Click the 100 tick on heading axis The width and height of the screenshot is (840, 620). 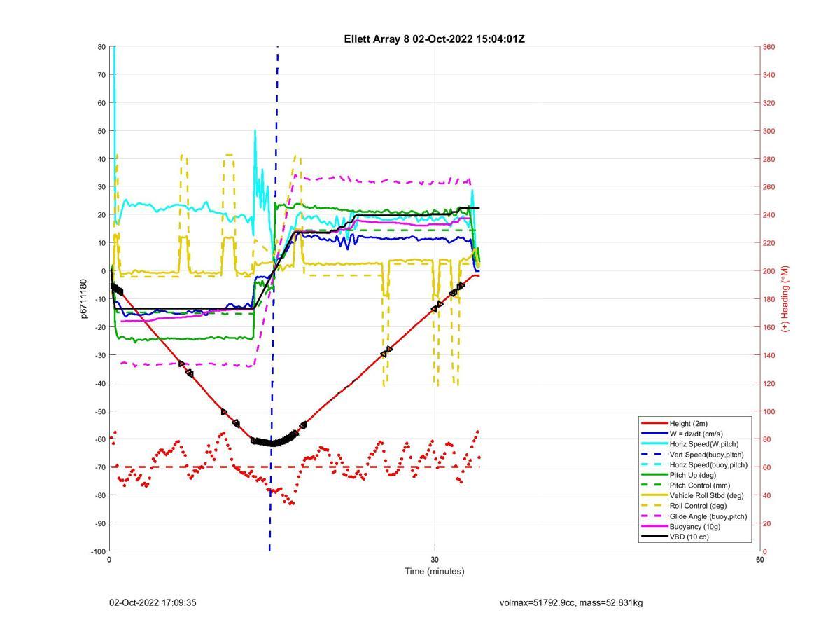pyautogui.click(x=769, y=411)
